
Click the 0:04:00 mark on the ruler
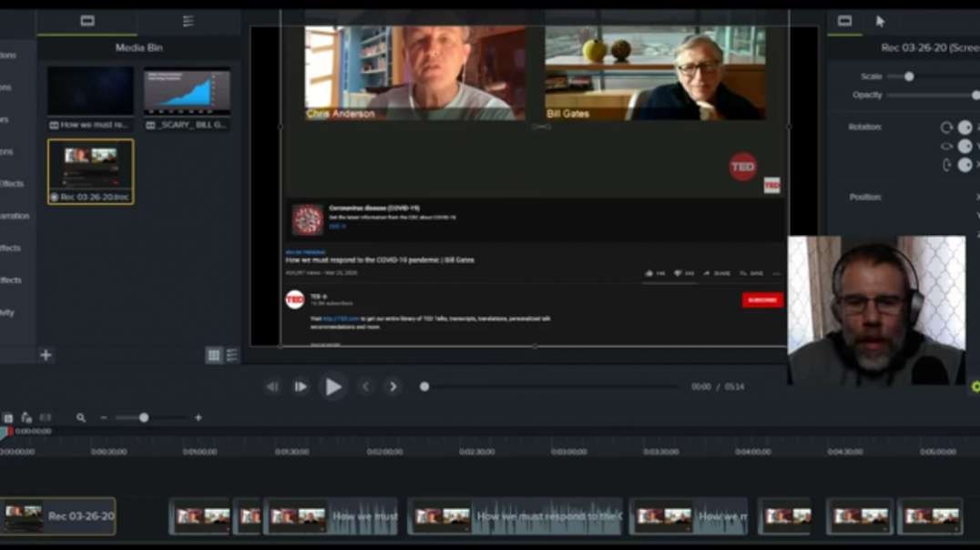click(x=752, y=452)
